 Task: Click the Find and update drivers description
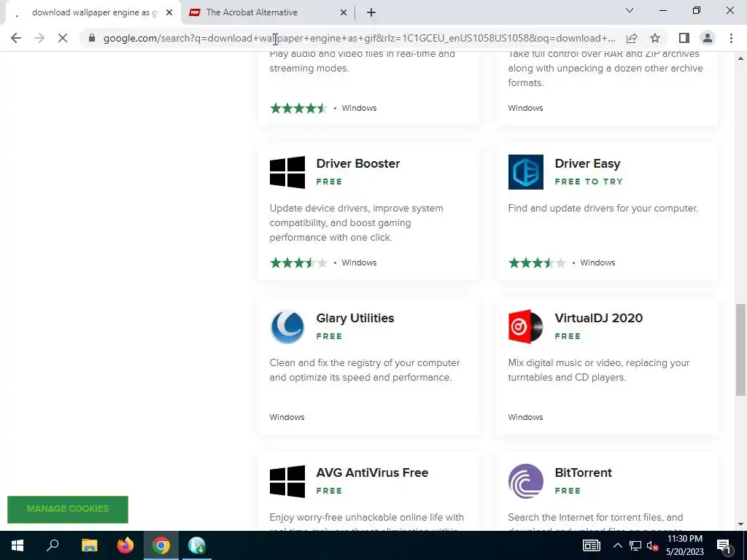[x=603, y=208]
